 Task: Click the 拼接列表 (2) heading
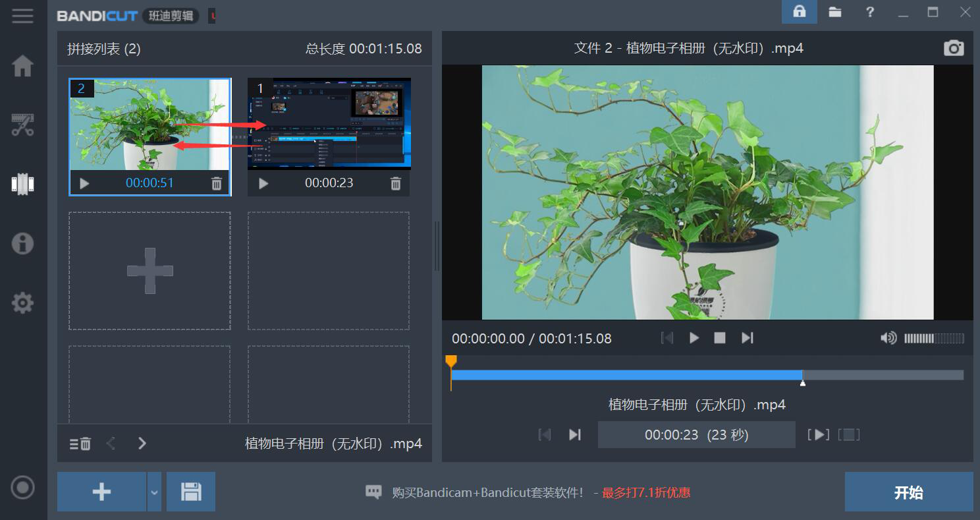(x=104, y=49)
